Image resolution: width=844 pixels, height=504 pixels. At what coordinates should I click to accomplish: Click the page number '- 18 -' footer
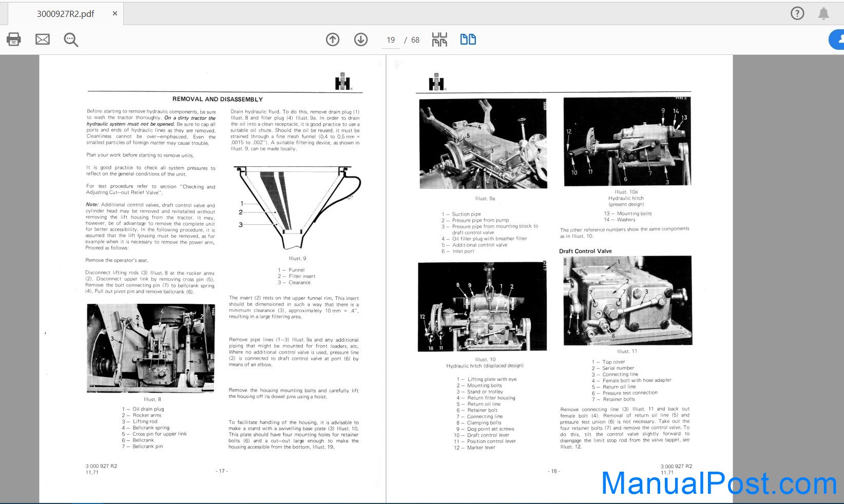pyautogui.click(x=554, y=471)
